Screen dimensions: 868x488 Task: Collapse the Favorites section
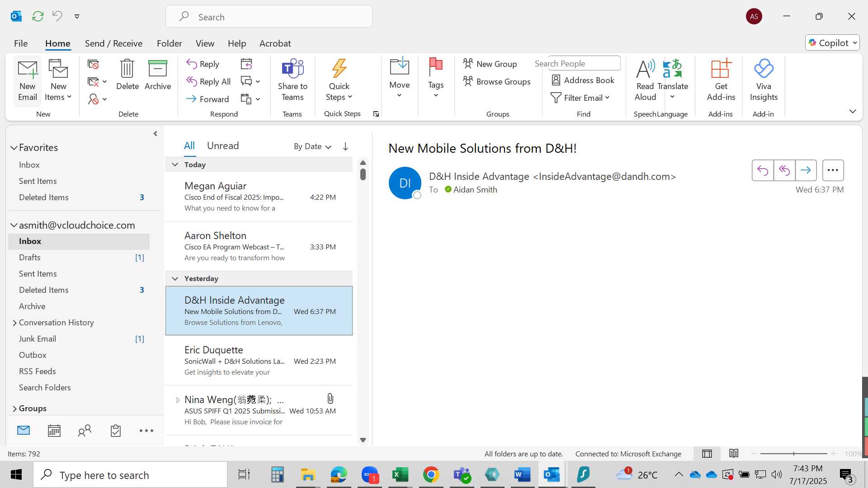tap(14, 148)
